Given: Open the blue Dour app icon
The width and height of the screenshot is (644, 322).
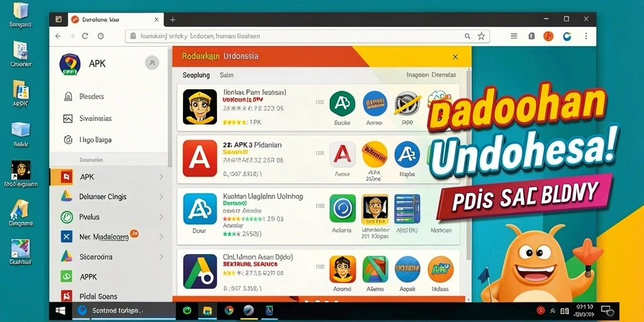Looking at the screenshot, I should tap(200, 209).
